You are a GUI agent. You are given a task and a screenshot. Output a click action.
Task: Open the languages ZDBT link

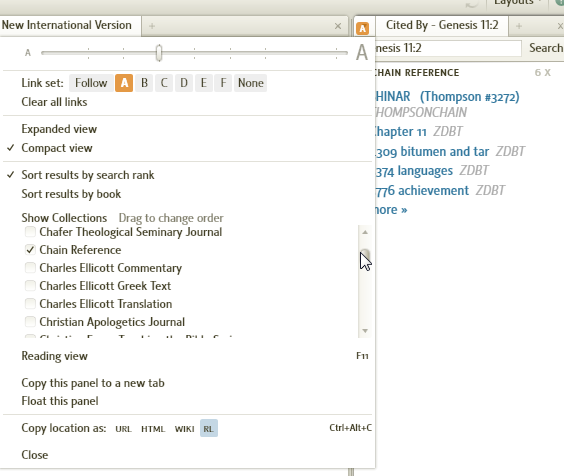coord(414,171)
